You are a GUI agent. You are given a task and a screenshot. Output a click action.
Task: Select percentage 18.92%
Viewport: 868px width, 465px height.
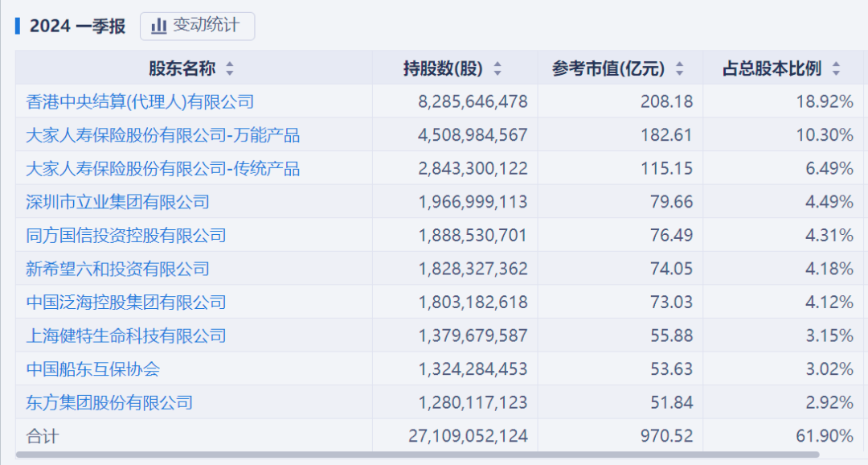point(825,102)
